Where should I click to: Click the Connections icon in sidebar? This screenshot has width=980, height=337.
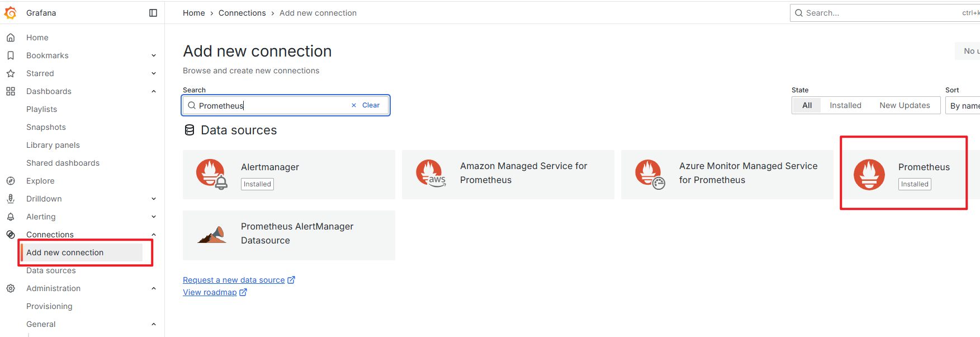[10, 235]
